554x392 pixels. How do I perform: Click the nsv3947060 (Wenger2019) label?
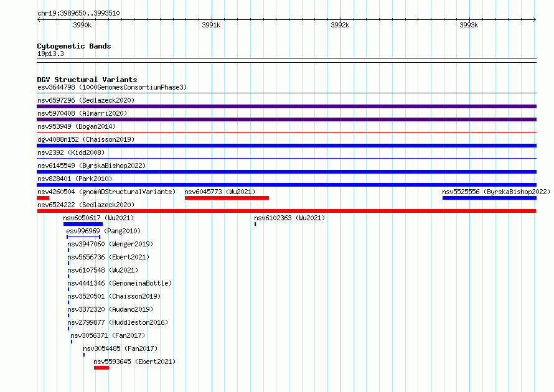110,244
